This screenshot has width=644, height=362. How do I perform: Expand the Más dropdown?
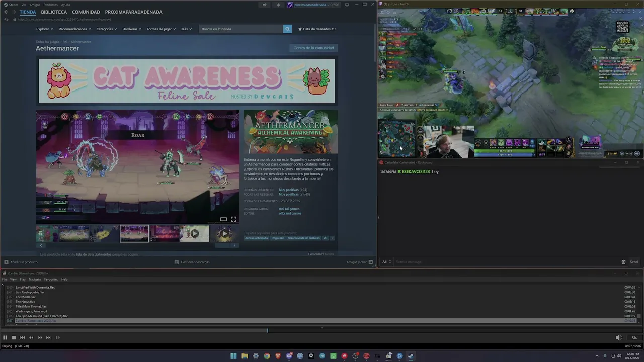187,29
